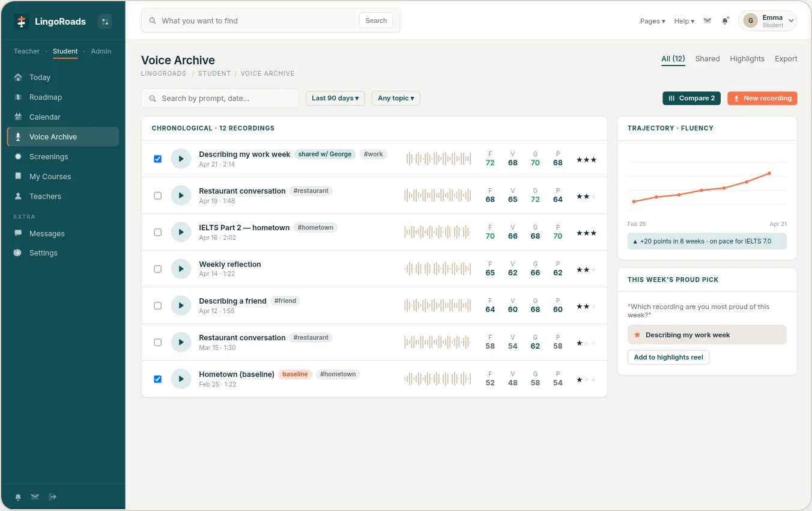This screenshot has width=812, height=511.
Task: Start a New recording
Action: 762,98
